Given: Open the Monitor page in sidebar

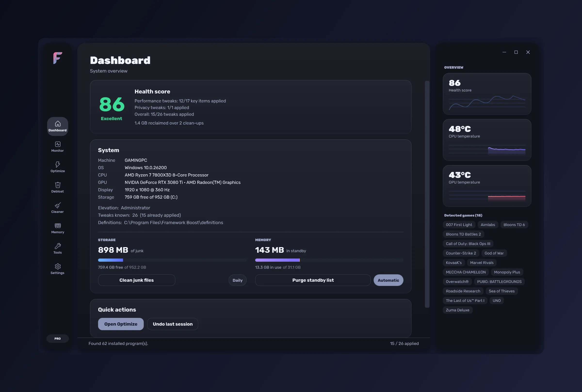Looking at the screenshot, I should tap(57, 147).
